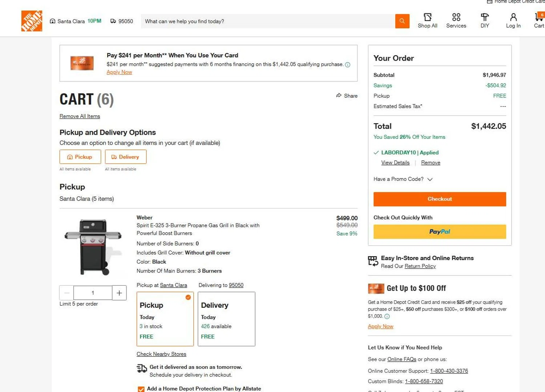Open Cart icon in header

click(x=539, y=21)
